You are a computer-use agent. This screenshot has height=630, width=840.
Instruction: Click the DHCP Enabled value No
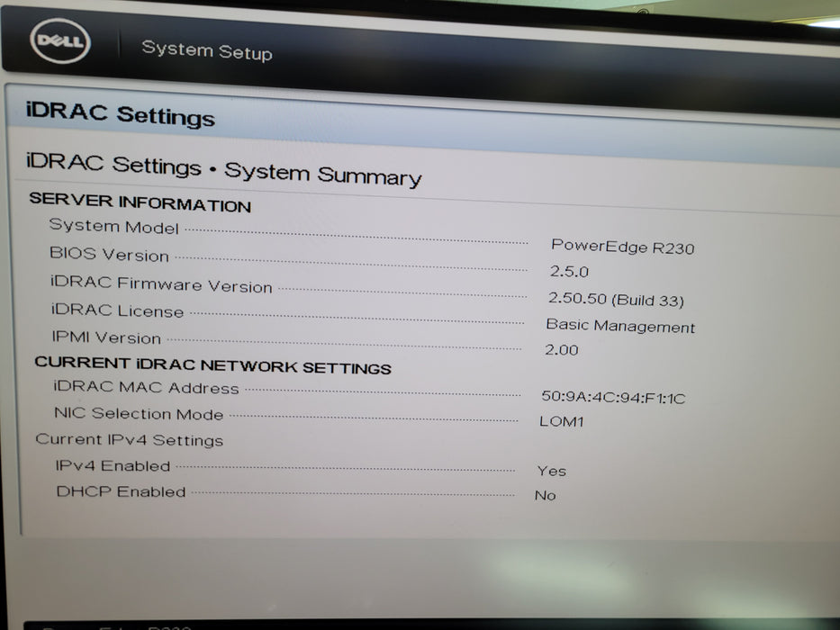pos(545,495)
